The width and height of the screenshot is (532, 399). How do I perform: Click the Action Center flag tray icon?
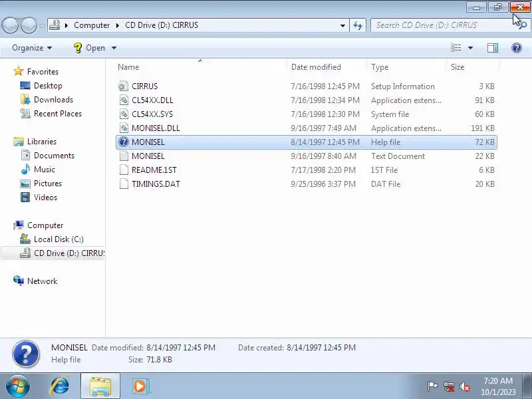pyautogui.click(x=432, y=386)
